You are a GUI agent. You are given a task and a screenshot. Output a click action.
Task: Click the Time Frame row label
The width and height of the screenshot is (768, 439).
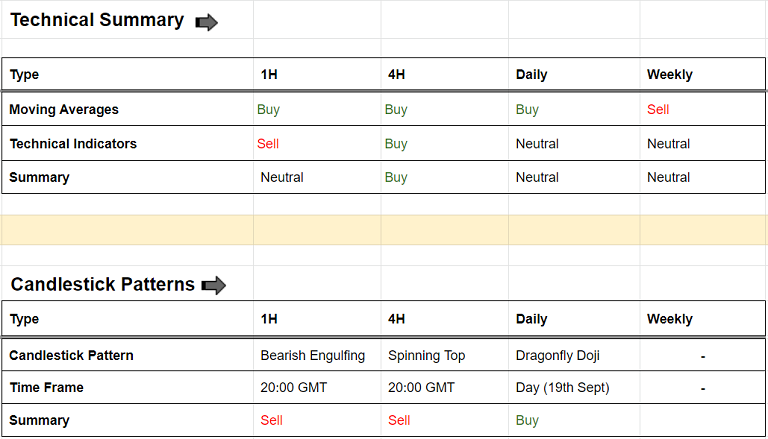(47, 388)
